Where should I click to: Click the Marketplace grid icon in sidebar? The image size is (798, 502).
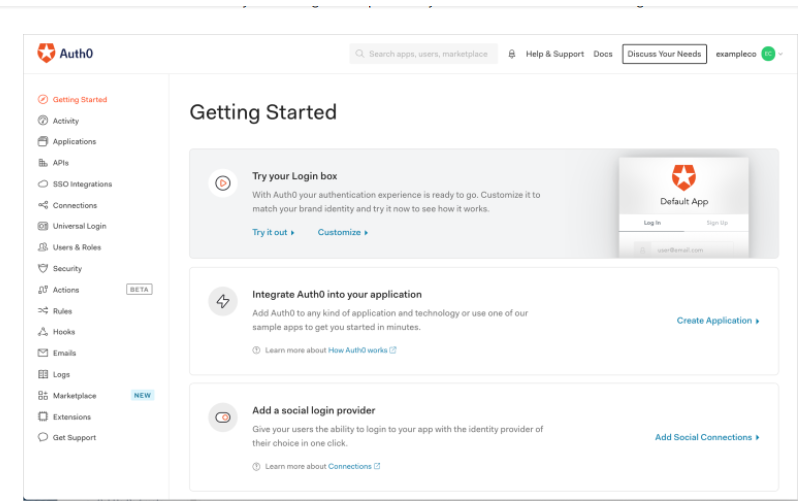pos(43,395)
